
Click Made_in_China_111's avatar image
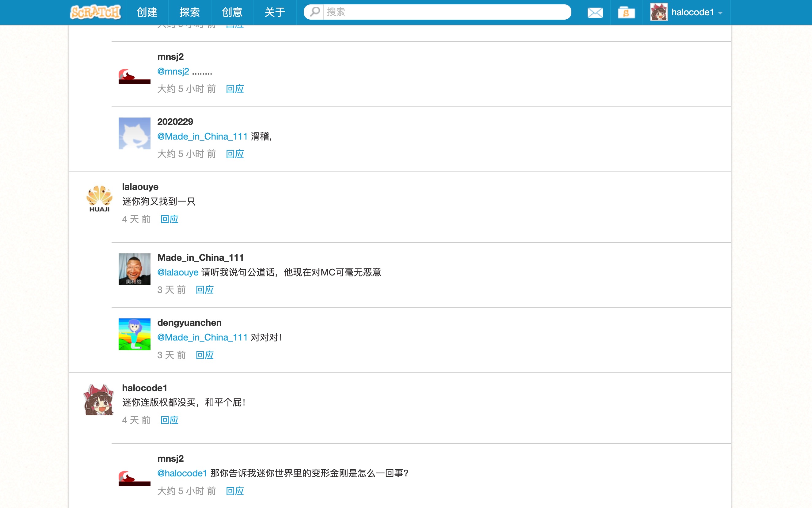point(134,269)
